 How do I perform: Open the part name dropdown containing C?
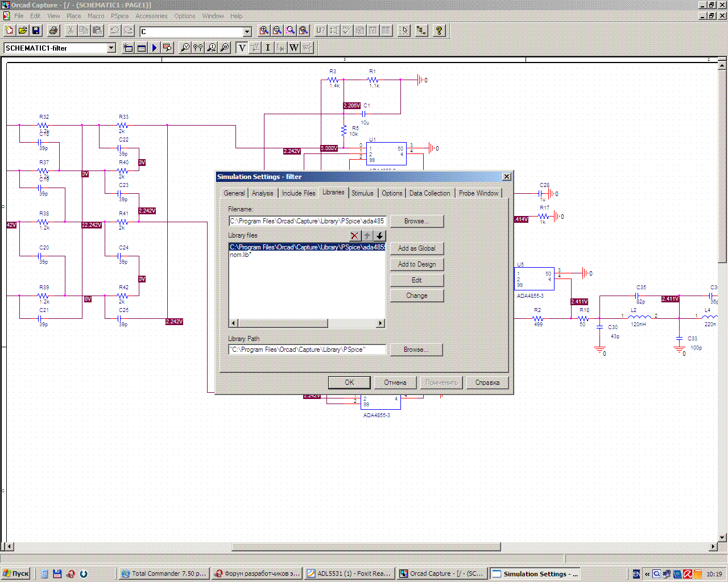point(247,32)
